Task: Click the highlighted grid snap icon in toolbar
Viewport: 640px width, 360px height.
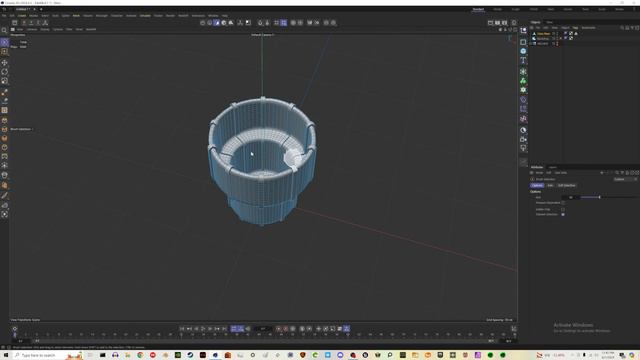Action: point(284,23)
